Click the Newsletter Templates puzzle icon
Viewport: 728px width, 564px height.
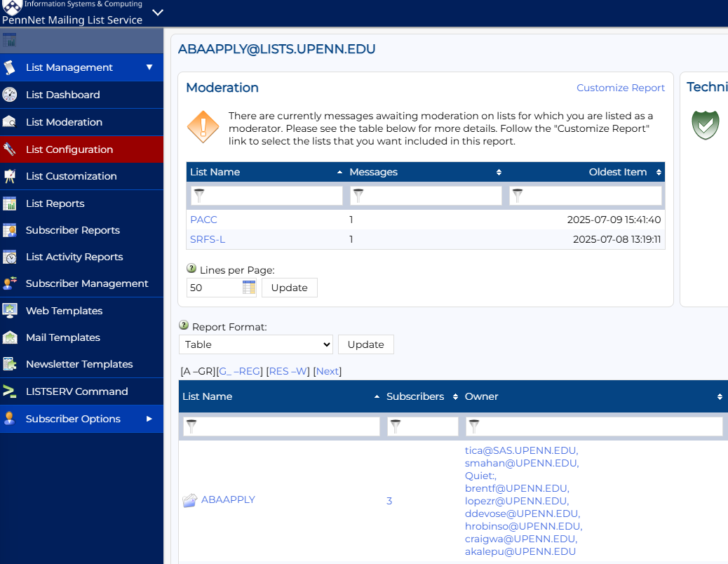(x=10, y=364)
